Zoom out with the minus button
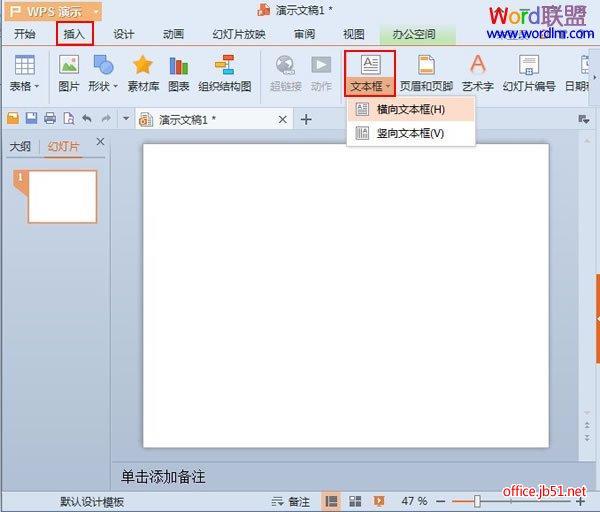This screenshot has width=600, height=512. (x=441, y=501)
